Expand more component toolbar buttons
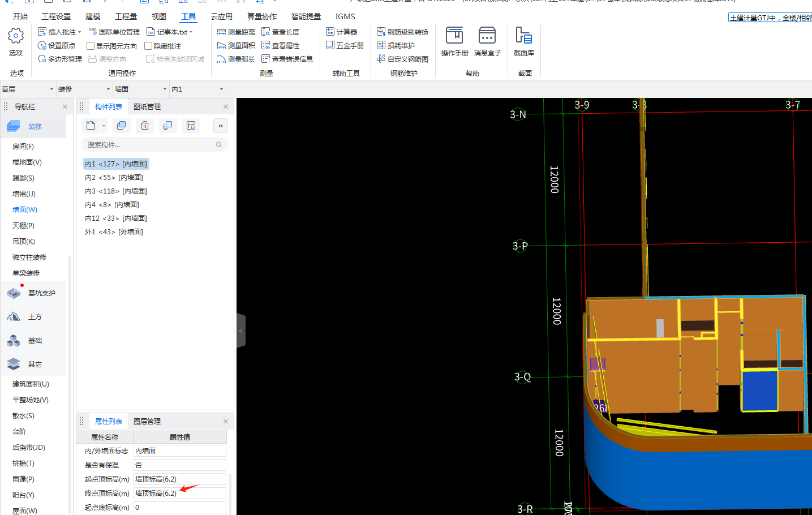The width and height of the screenshot is (812, 515). pos(221,126)
